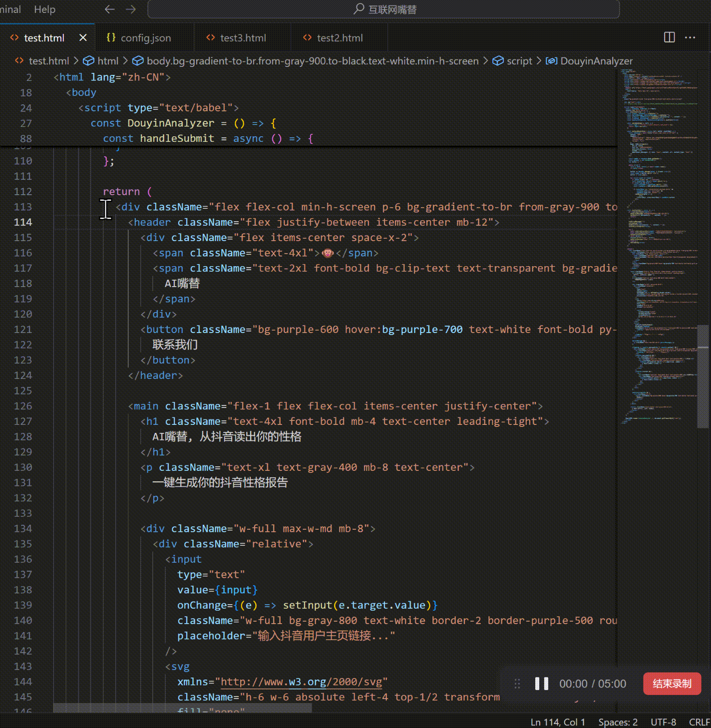Click the sticky scroll line <body

81,93
